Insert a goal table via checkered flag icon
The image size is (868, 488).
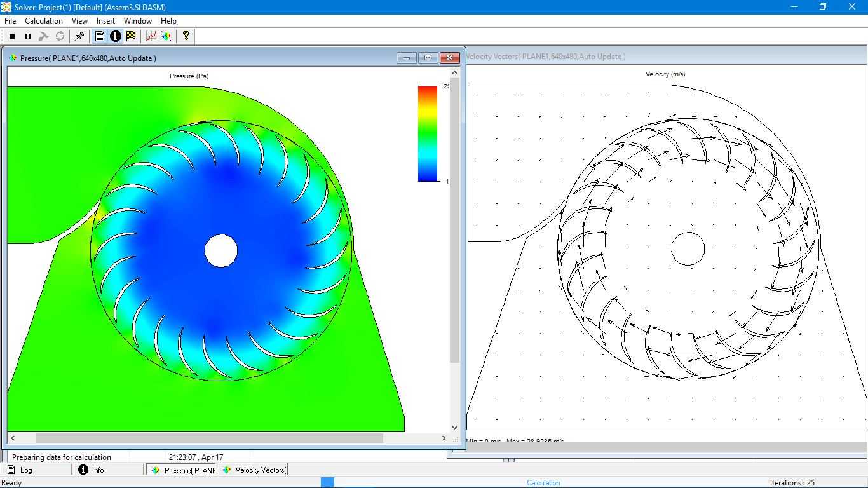[x=131, y=36]
